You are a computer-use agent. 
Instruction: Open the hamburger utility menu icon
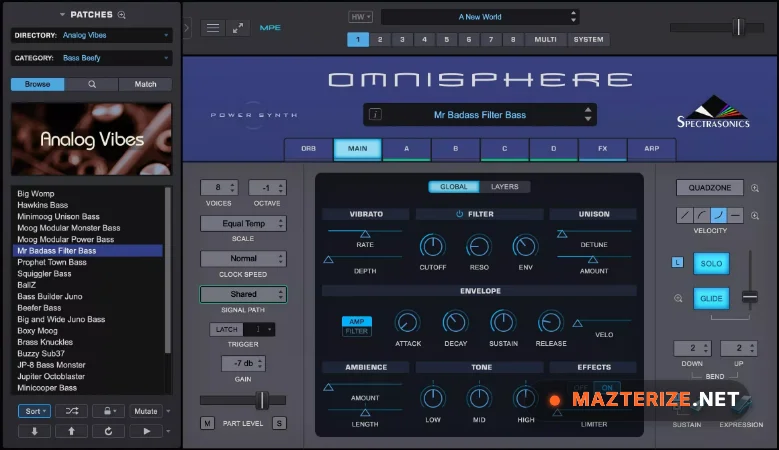coord(213,28)
